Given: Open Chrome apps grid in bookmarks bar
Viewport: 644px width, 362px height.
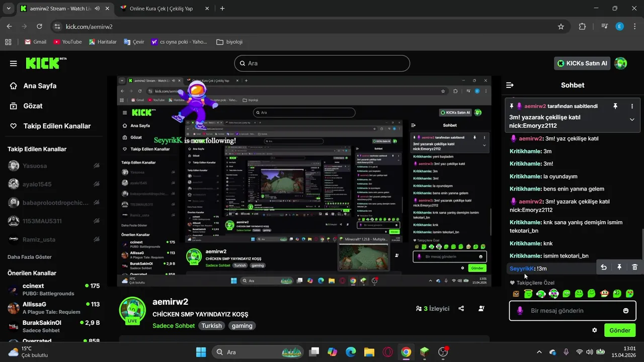Looking at the screenshot, I should (8, 42).
